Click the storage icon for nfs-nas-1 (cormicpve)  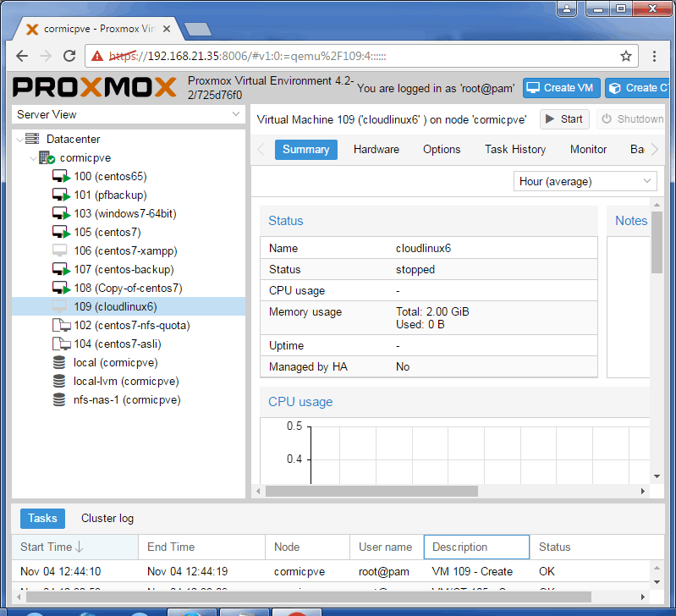(x=59, y=399)
